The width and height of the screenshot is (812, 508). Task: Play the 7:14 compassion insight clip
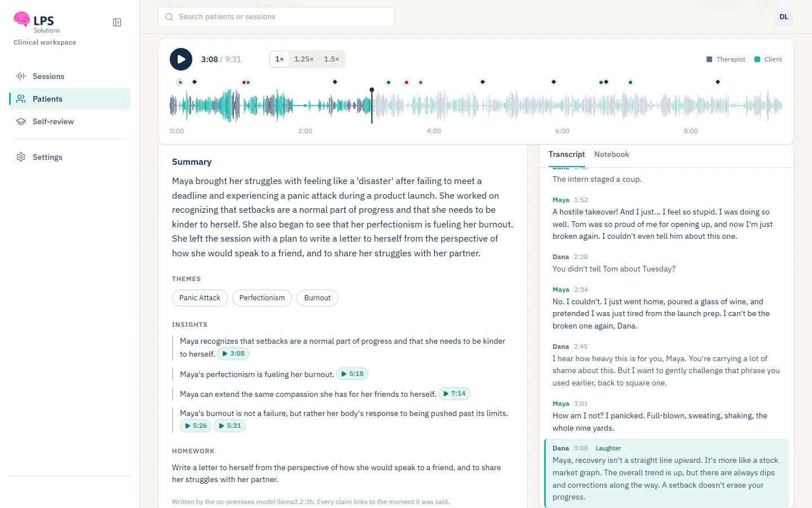click(454, 393)
